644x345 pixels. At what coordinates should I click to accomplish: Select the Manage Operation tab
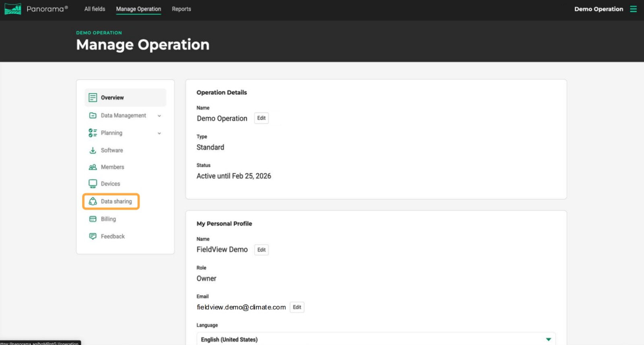click(x=138, y=9)
